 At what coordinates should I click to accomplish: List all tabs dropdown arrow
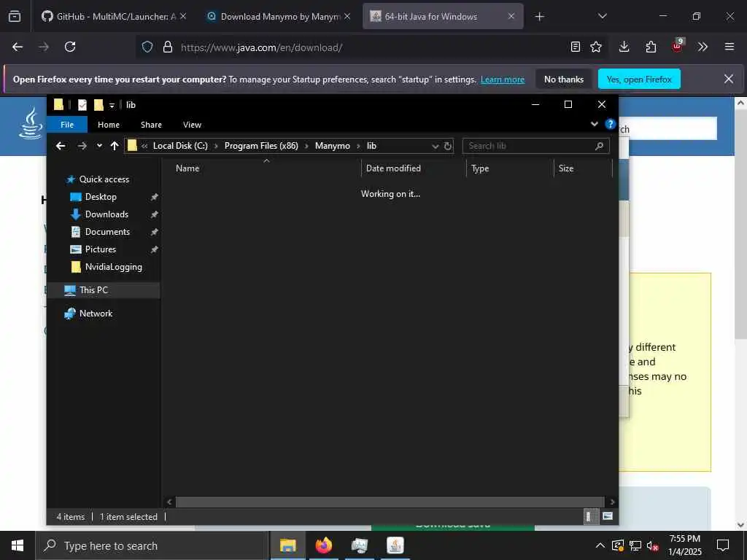[602, 16]
